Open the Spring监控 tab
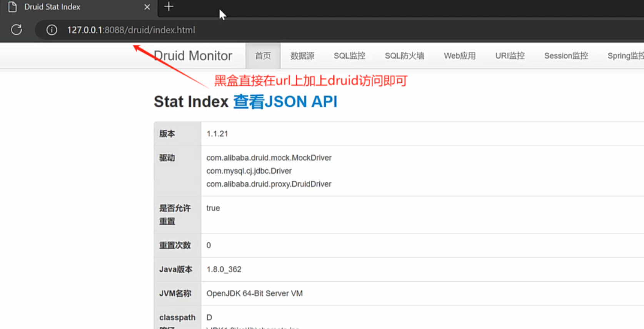Image resolution: width=644 pixels, height=329 pixels. (x=626, y=56)
